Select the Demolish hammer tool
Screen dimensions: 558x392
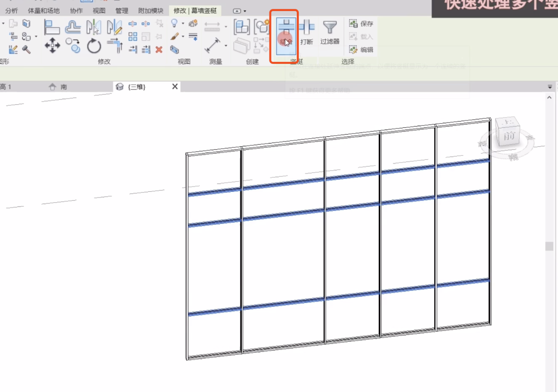click(26, 49)
